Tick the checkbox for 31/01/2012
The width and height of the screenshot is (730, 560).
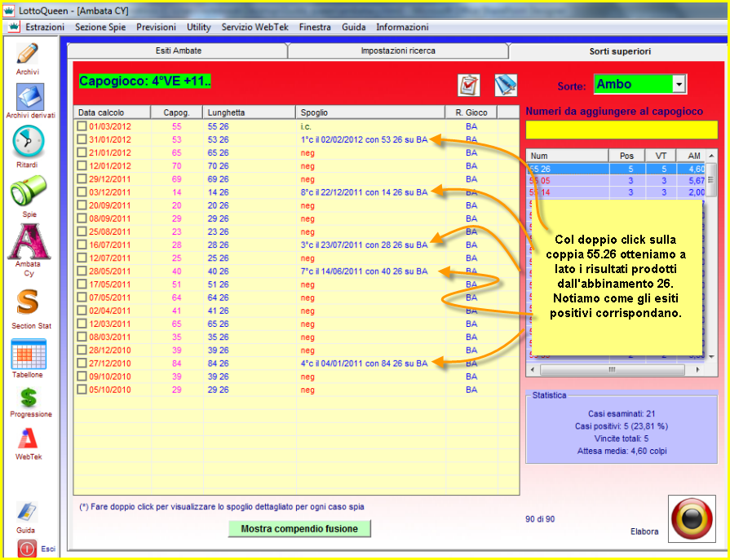[x=82, y=139]
